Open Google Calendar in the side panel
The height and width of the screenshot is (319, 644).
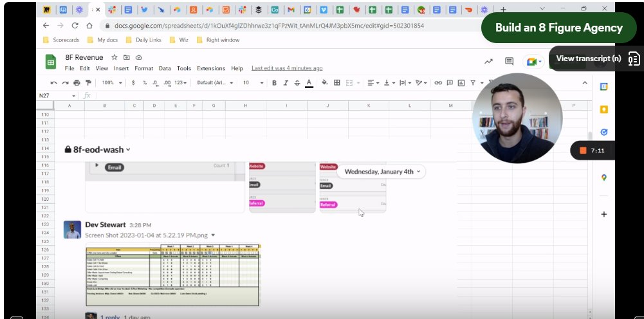click(603, 87)
